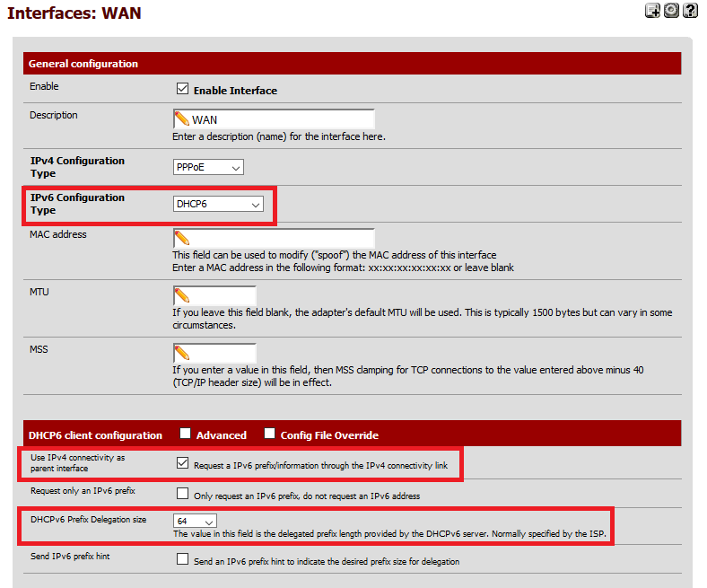Enable the Advanced DHCP6 checkbox
The height and width of the screenshot is (588, 707).
(185, 434)
